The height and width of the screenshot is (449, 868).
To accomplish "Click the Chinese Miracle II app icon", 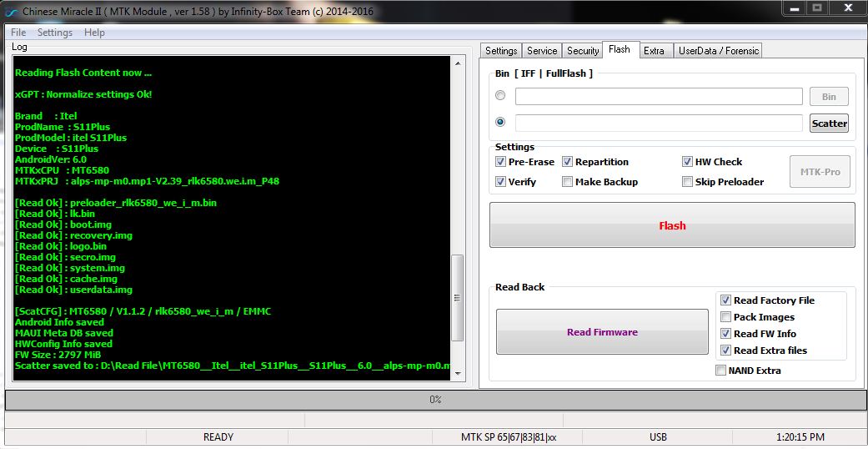I will pyautogui.click(x=11, y=12).
